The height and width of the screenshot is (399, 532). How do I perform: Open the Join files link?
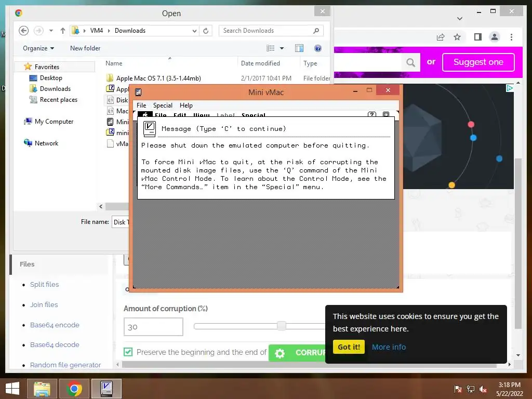pyautogui.click(x=44, y=304)
